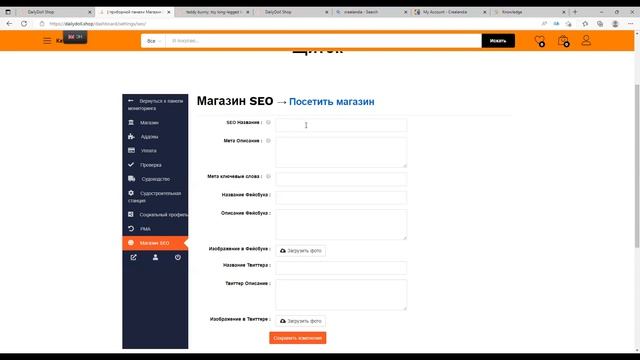Click the external-link icon at the sidebar bottom
Viewport: 640px width, 360px height.
click(133, 257)
